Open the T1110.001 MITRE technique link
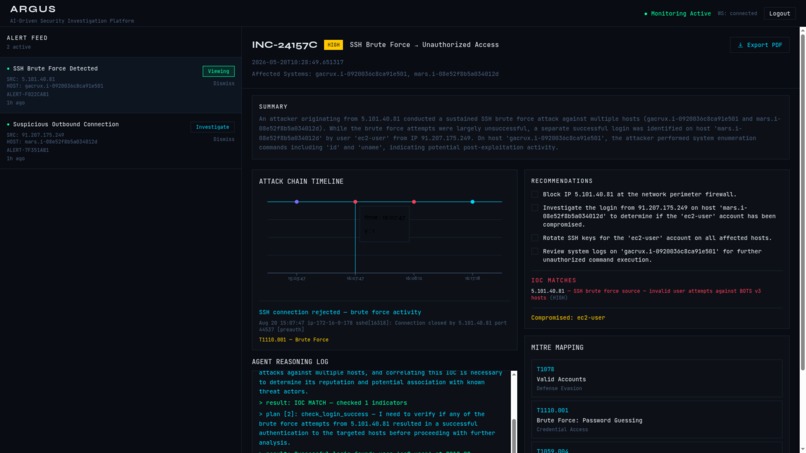Viewport: 806px width, 453px height. click(x=552, y=410)
